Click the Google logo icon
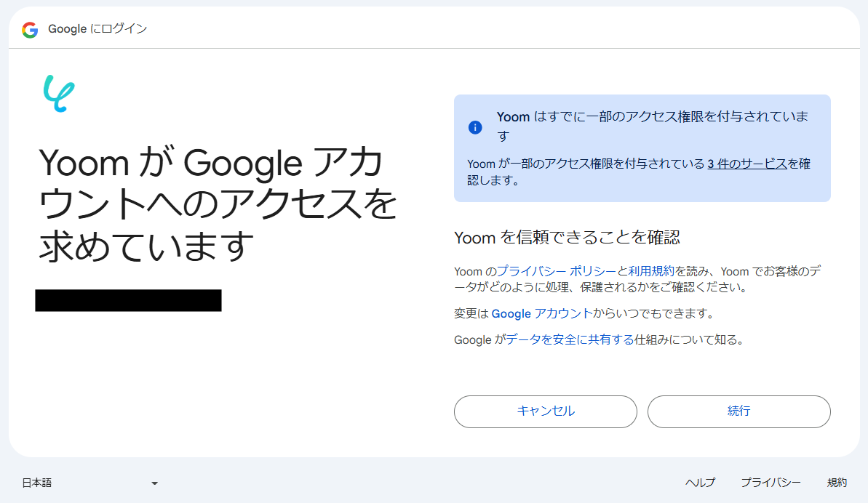 point(30,30)
